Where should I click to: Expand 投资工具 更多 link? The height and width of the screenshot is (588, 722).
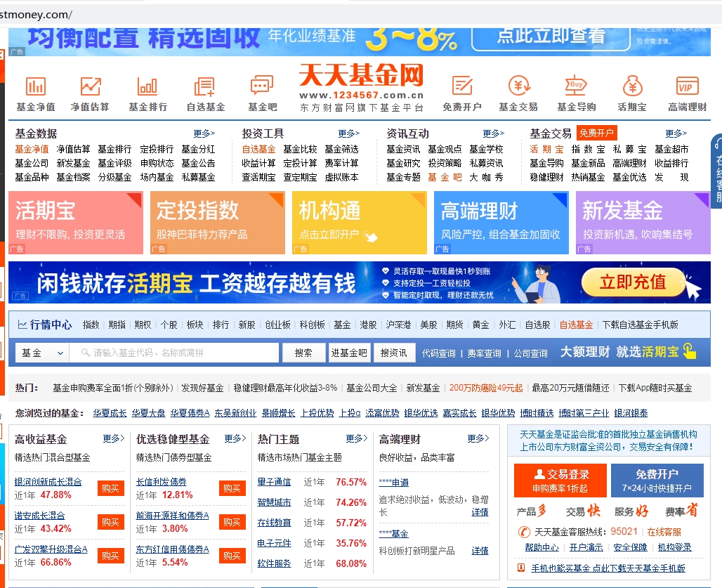(x=348, y=133)
